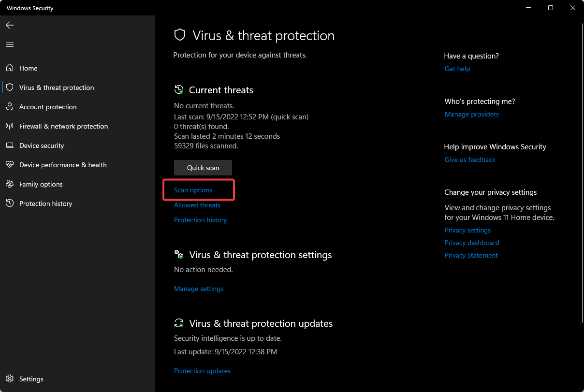The height and width of the screenshot is (392, 584).
Task: Click the Device performance heart icon
Action: (10, 165)
